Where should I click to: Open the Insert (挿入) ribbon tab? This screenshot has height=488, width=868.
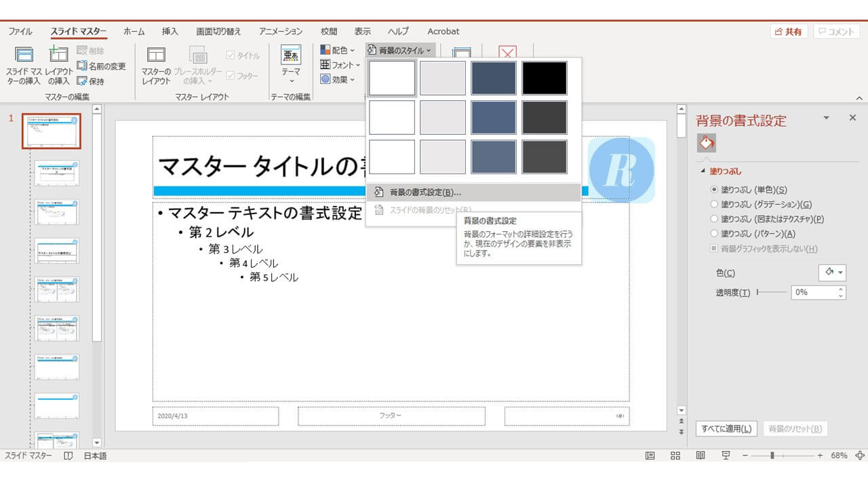[170, 31]
